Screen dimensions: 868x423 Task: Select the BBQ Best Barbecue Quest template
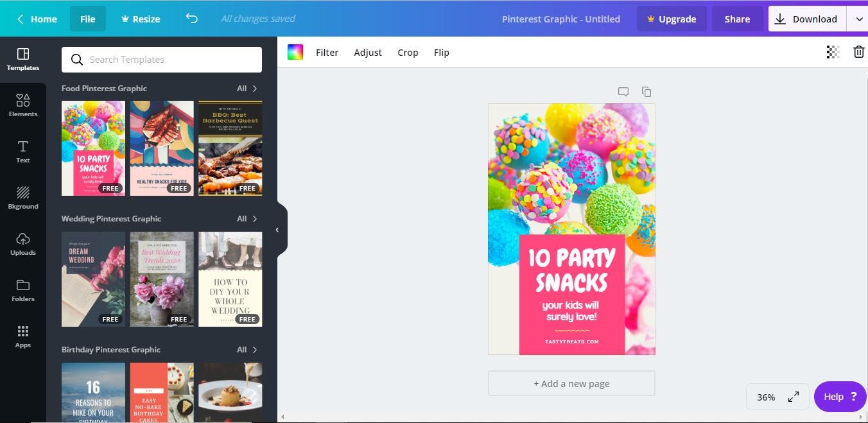pyautogui.click(x=230, y=148)
